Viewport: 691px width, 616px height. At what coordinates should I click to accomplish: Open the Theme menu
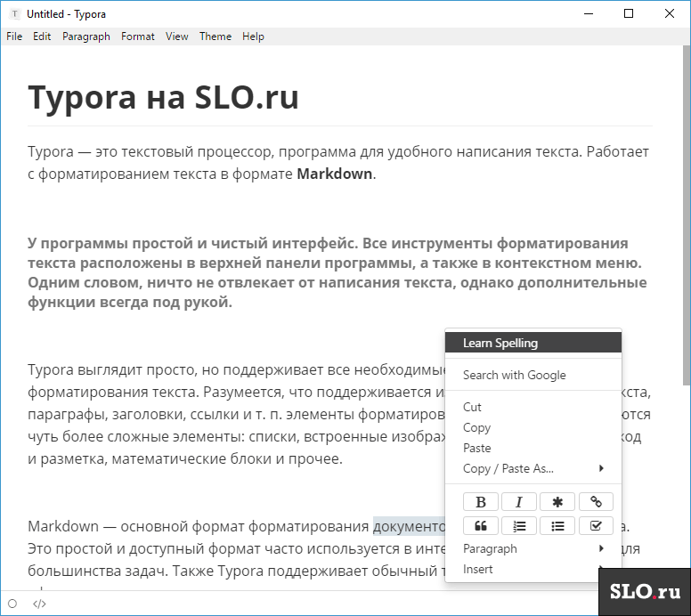pyautogui.click(x=215, y=36)
